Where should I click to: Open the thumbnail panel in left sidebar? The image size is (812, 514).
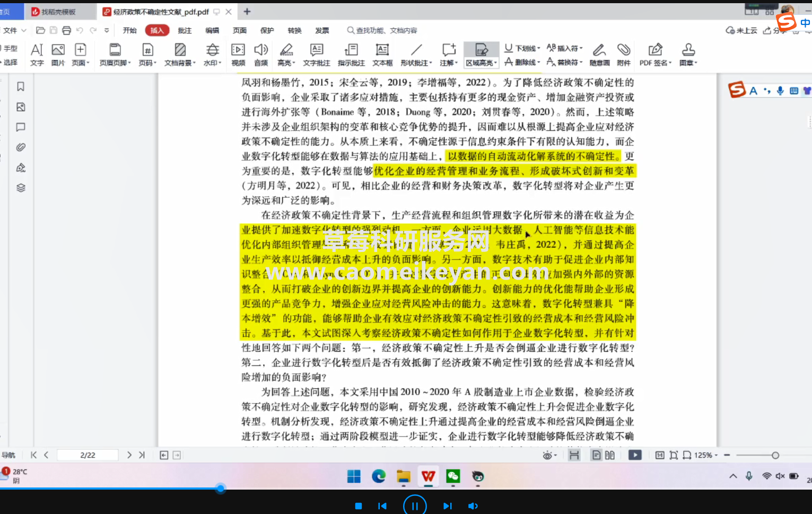pos(21,107)
